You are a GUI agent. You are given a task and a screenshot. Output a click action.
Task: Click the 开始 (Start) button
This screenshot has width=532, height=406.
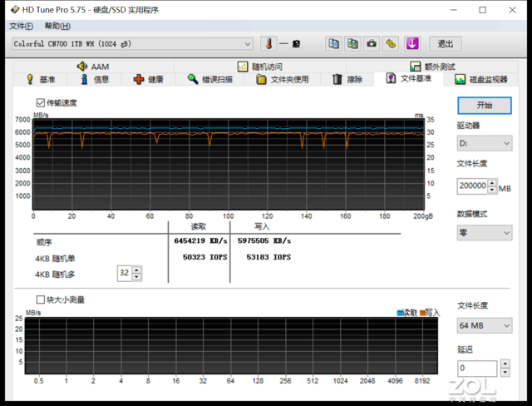pyautogui.click(x=484, y=106)
